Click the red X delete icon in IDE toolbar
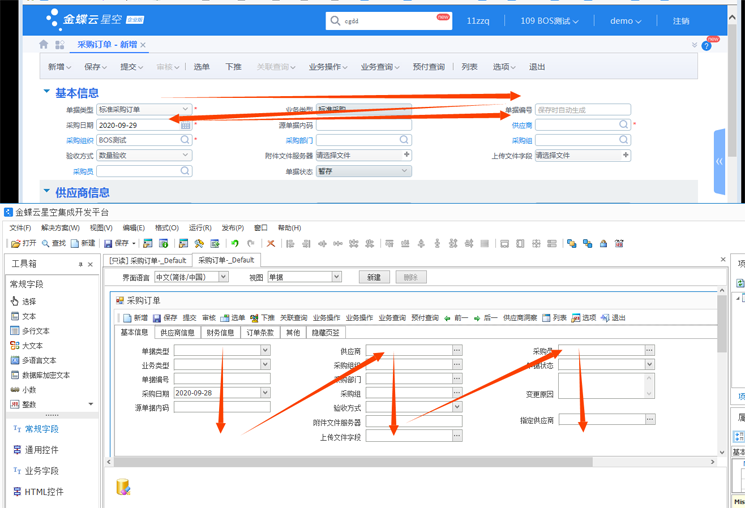 271,243
